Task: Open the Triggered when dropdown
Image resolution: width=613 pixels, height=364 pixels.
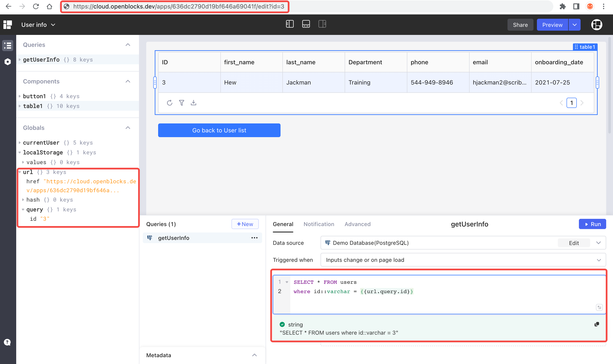Action: [463, 260]
